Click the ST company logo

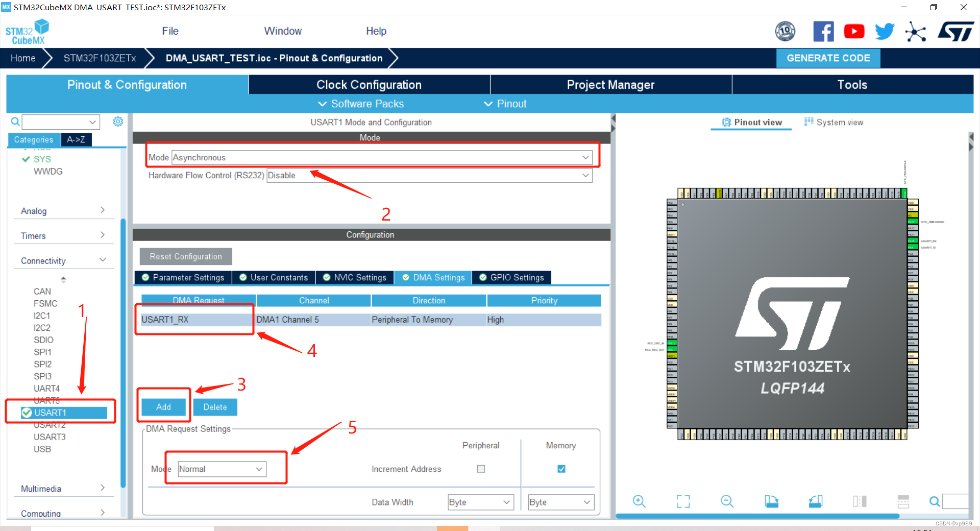point(955,31)
